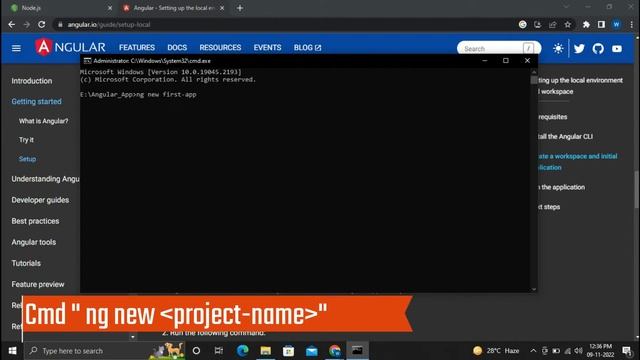Jump to 'Prerequisites' contents link
Screen dimensions: 640x360
pos(553,117)
